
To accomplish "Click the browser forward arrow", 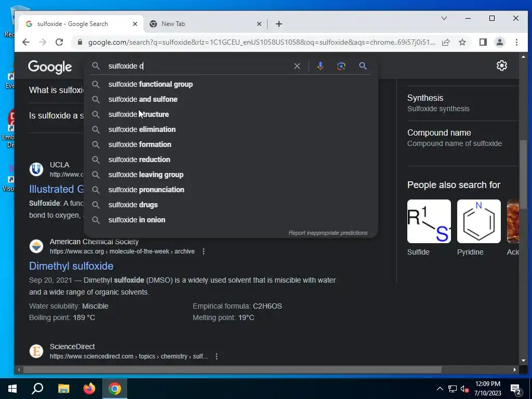I will point(43,42).
